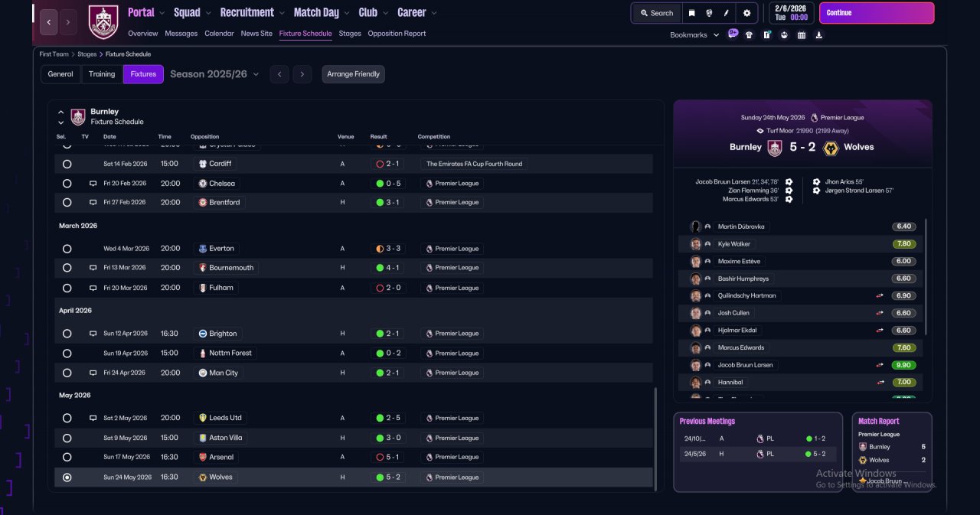
Task: Open settings gear icon in top toolbar
Action: tap(746, 13)
